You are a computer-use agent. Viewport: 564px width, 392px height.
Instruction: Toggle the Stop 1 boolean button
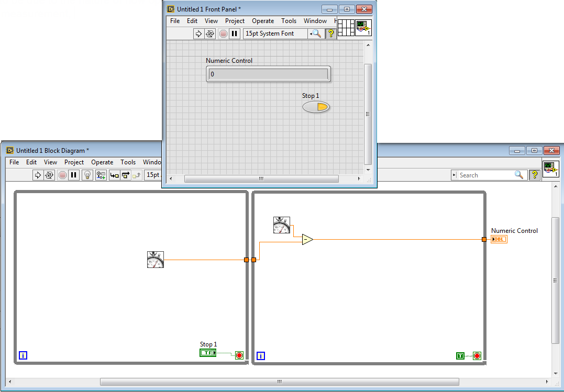[316, 107]
